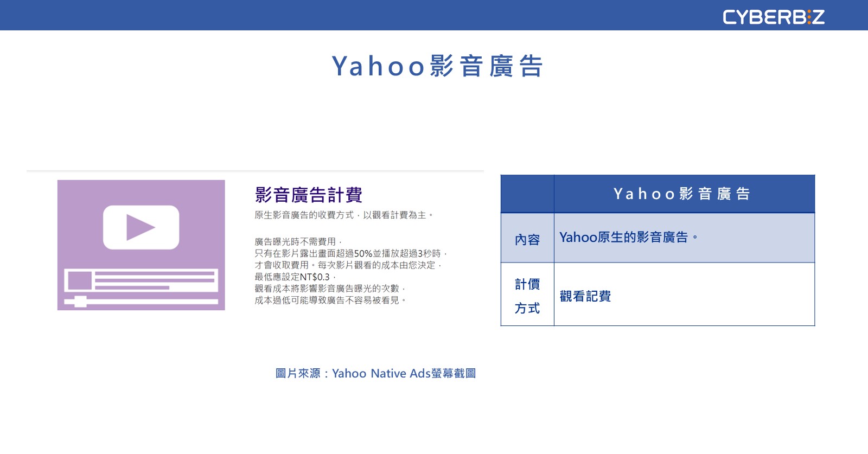The width and height of the screenshot is (868, 454).
Task: Click the '計價方式' row label in table
Action: [527, 296]
